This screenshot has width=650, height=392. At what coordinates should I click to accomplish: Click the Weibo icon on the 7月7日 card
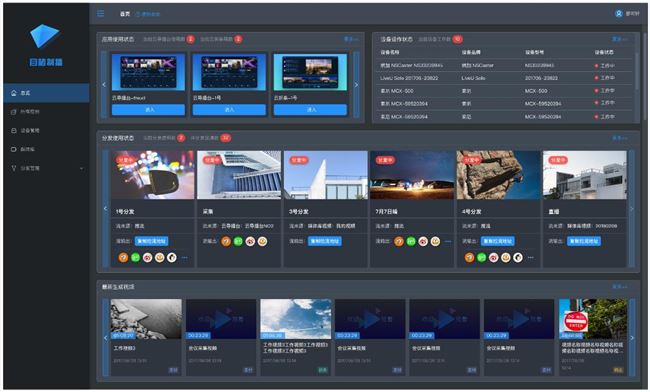tap(423, 241)
